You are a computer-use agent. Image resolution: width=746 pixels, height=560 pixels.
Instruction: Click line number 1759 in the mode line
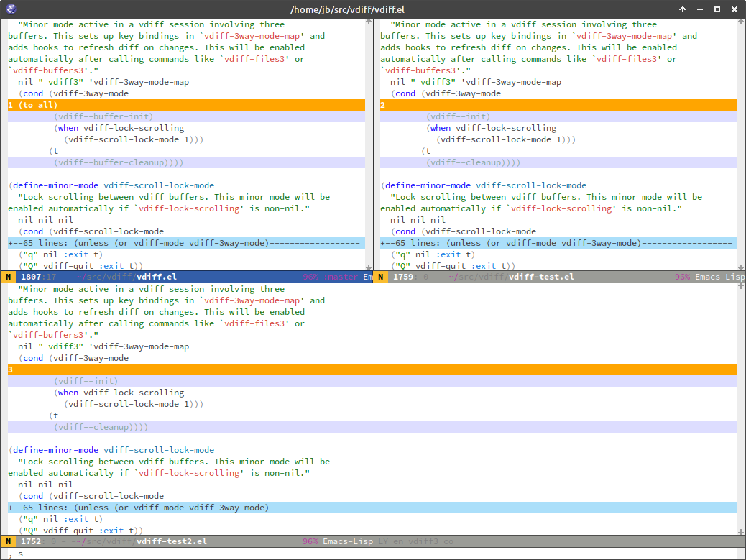tap(403, 277)
